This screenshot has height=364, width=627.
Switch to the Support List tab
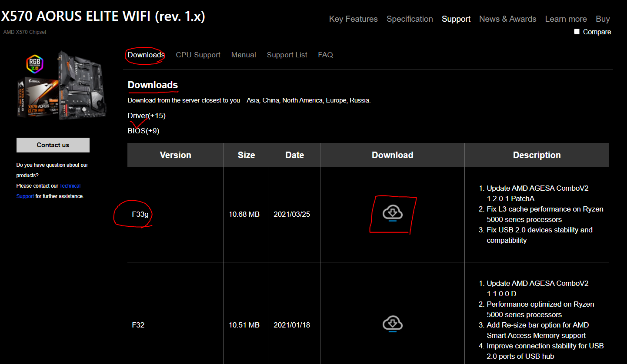coord(287,55)
